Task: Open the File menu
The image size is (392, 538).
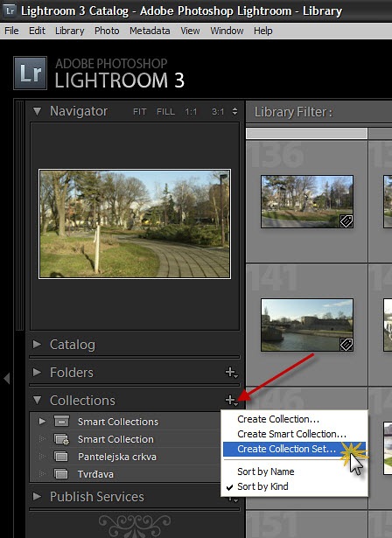Action: click(x=11, y=31)
